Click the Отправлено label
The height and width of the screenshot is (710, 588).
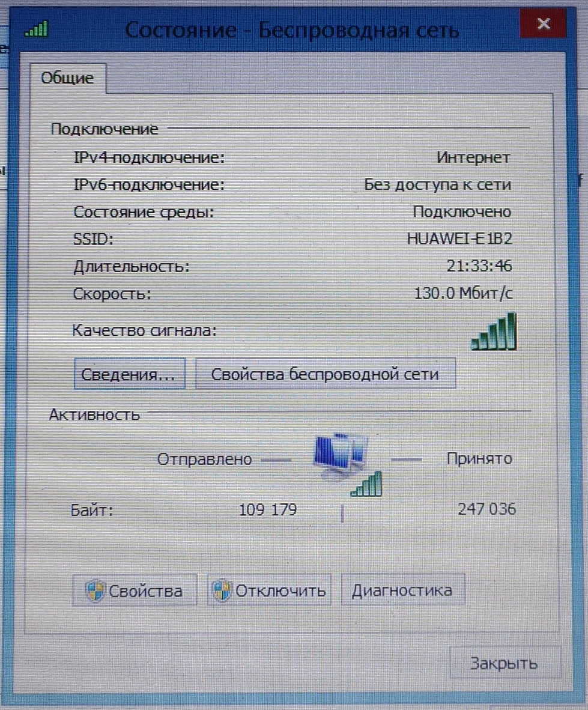[x=204, y=460]
